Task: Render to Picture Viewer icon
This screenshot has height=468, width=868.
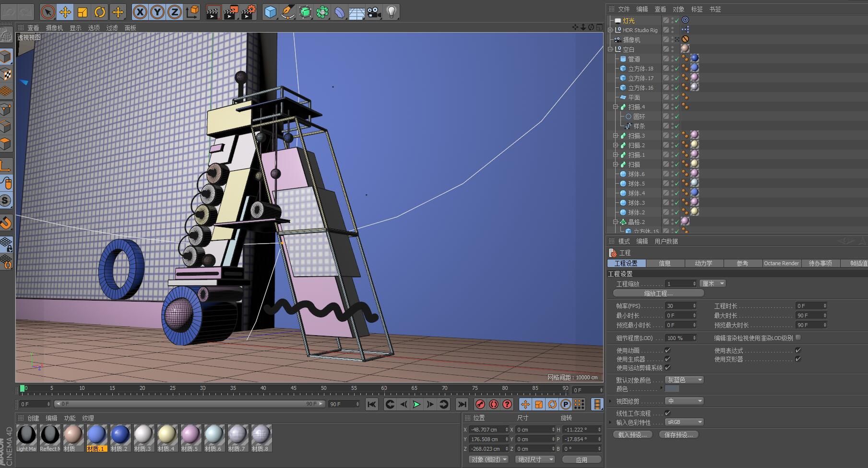Action: pos(231,12)
